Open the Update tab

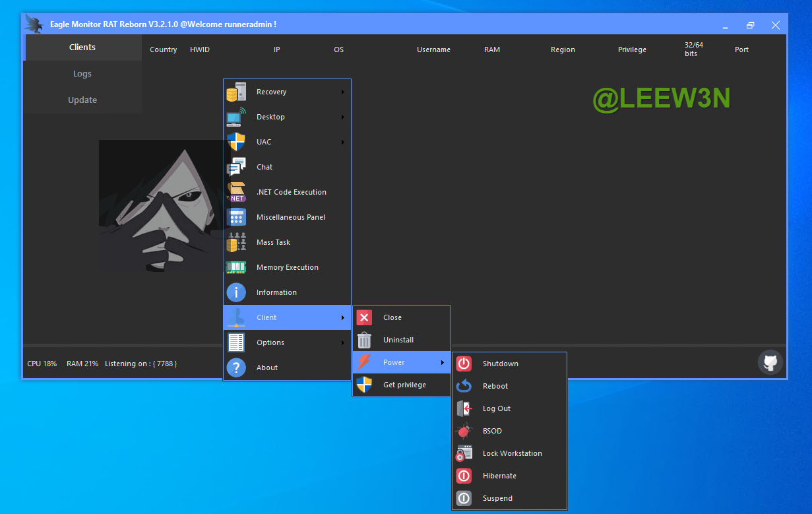pos(82,100)
